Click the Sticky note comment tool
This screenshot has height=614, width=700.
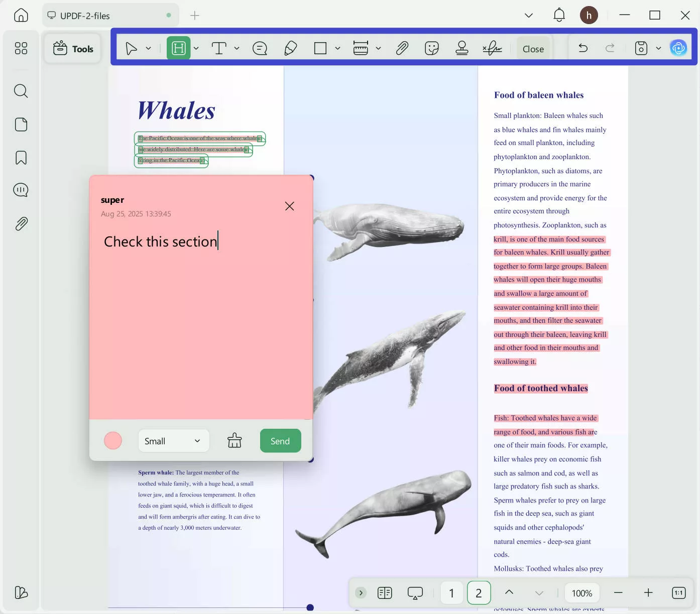pyautogui.click(x=260, y=48)
